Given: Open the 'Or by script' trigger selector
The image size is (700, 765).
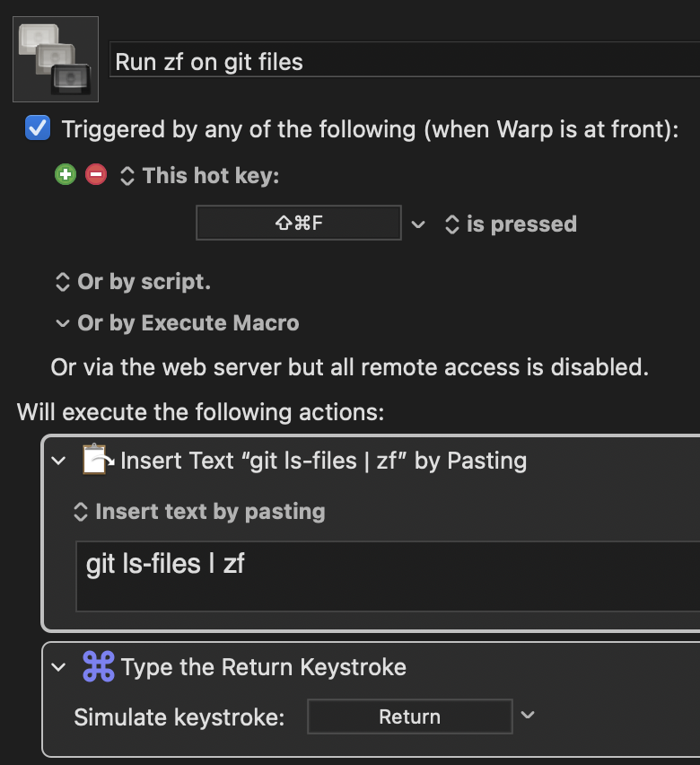Looking at the screenshot, I should coord(61,281).
